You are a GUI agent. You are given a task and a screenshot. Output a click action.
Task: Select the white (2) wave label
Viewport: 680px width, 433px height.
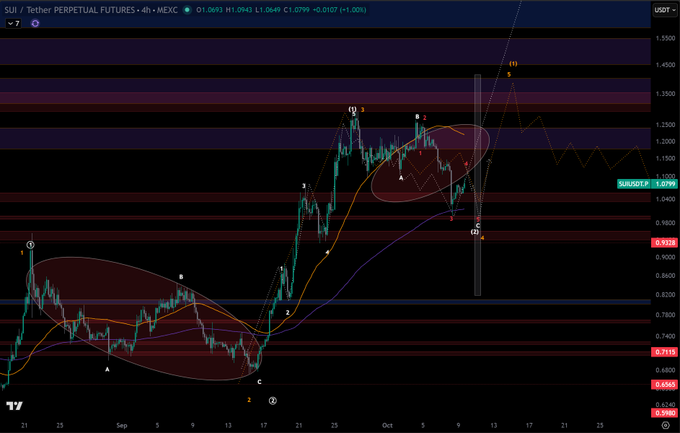point(475,232)
